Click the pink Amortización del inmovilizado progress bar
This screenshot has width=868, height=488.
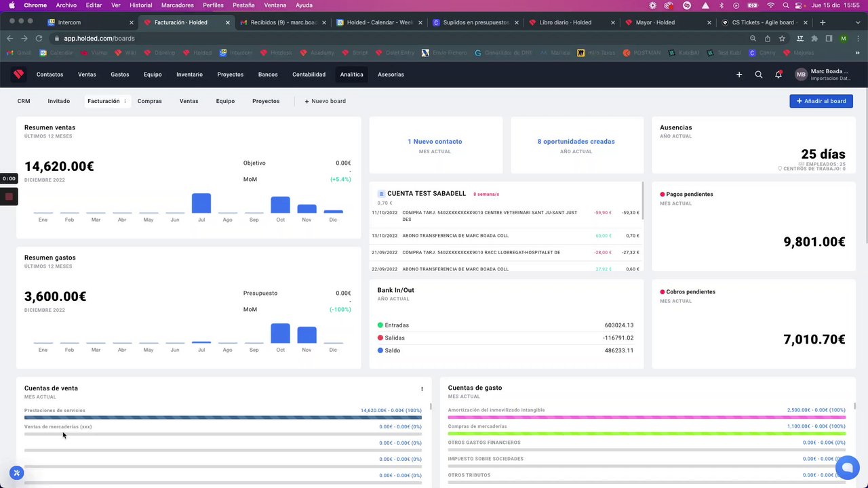647,418
